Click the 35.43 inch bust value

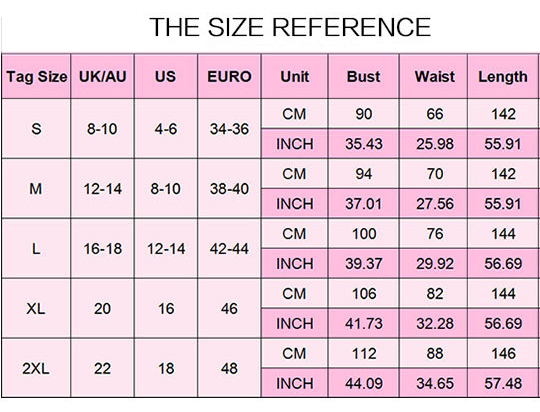pos(364,144)
